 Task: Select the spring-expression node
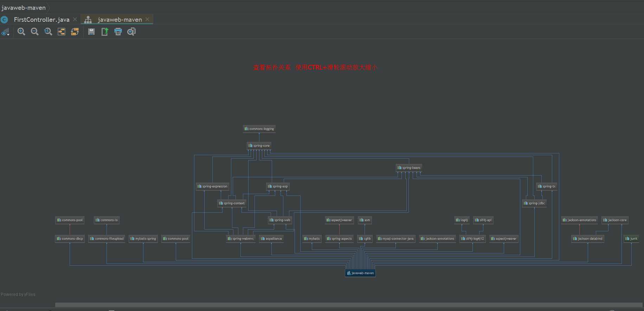click(x=212, y=186)
